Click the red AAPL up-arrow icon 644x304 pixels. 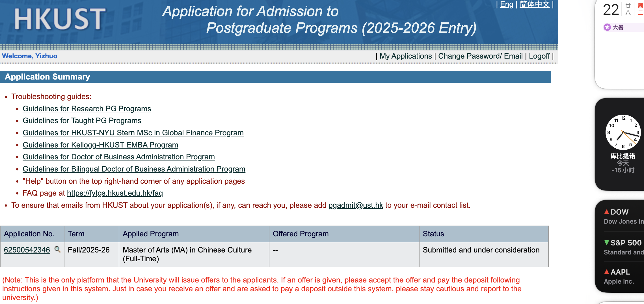point(606,272)
